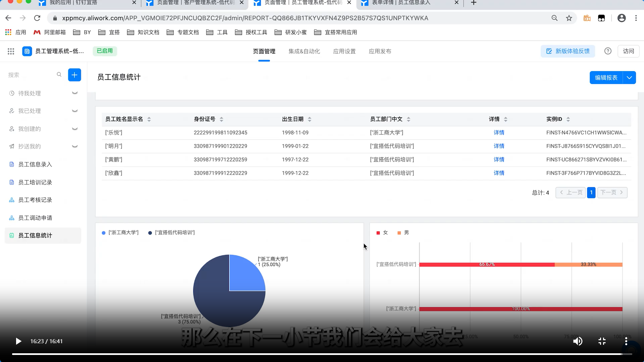Click the blue plus add-page button

point(75,75)
